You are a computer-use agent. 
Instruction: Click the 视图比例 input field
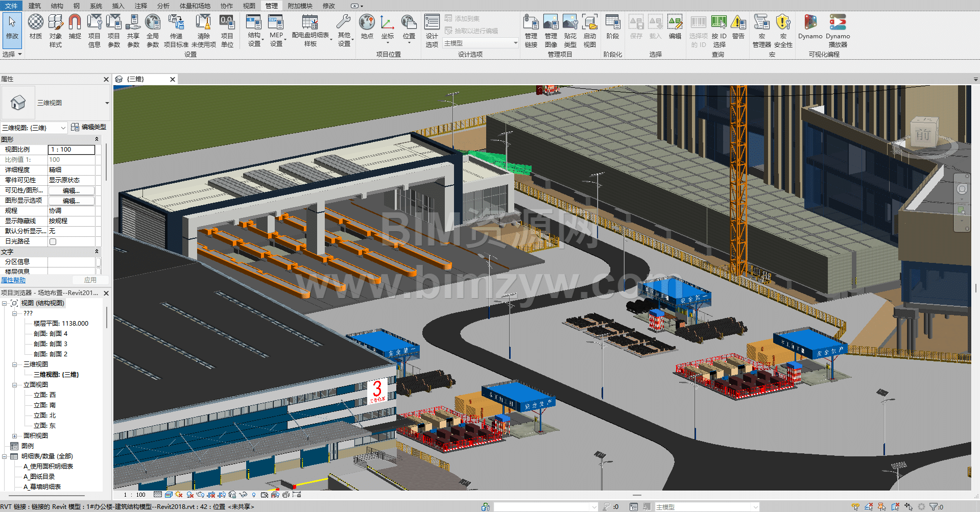(x=71, y=150)
